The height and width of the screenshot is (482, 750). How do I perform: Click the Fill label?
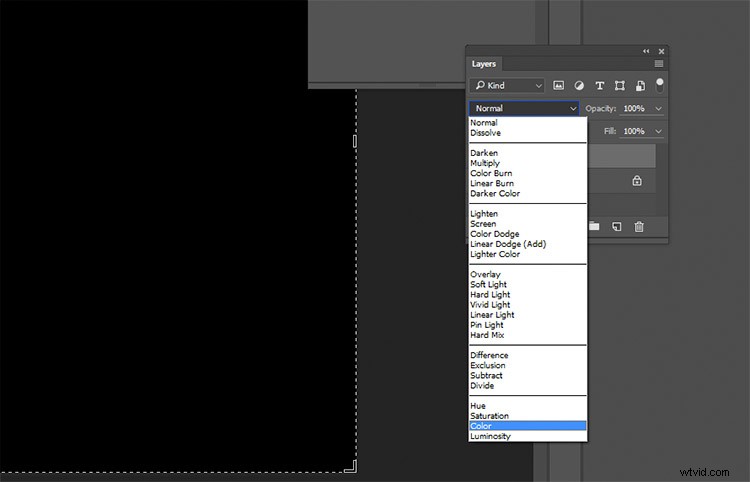(610, 131)
